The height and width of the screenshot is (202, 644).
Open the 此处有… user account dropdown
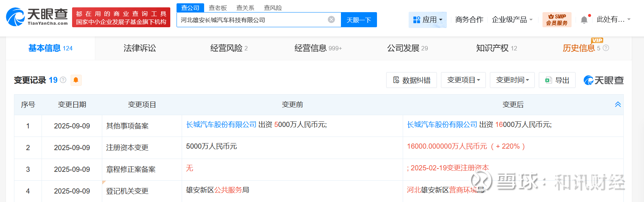[x=613, y=20]
